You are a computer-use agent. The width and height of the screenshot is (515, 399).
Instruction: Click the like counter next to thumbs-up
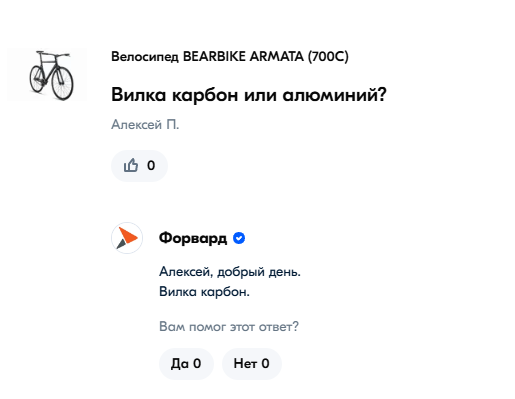pos(151,165)
